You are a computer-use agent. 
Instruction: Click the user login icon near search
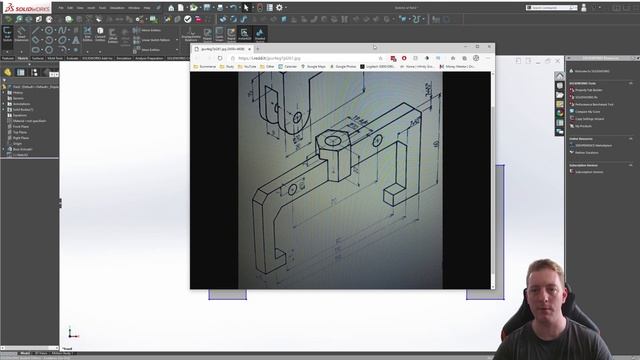pyautogui.click(x=584, y=8)
